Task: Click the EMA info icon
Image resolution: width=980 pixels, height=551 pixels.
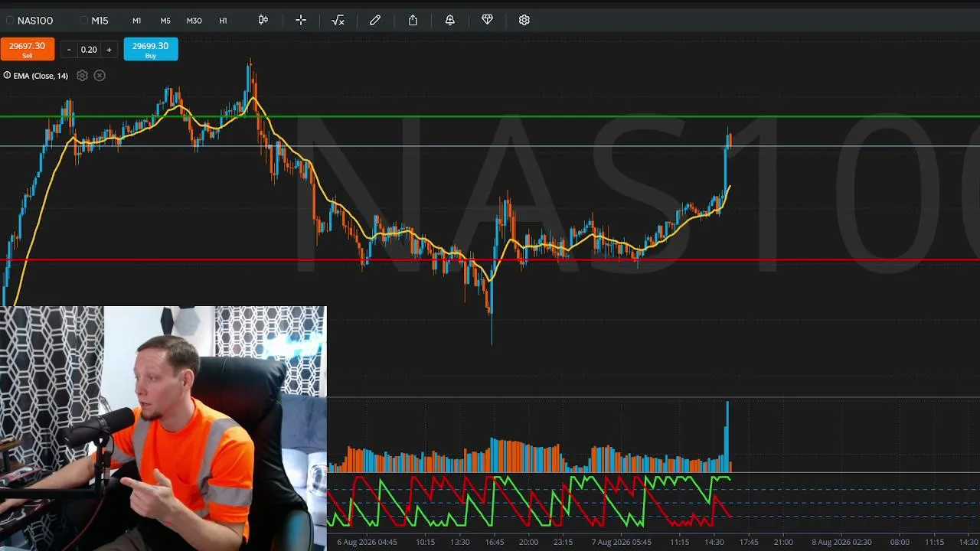Action: pyautogui.click(x=7, y=75)
